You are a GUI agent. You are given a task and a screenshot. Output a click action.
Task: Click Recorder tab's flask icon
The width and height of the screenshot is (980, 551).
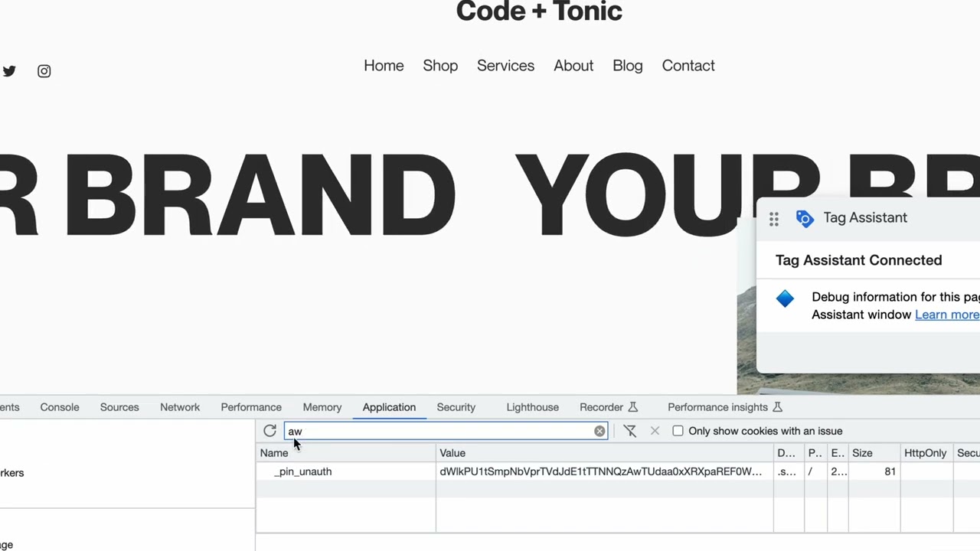pos(632,407)
